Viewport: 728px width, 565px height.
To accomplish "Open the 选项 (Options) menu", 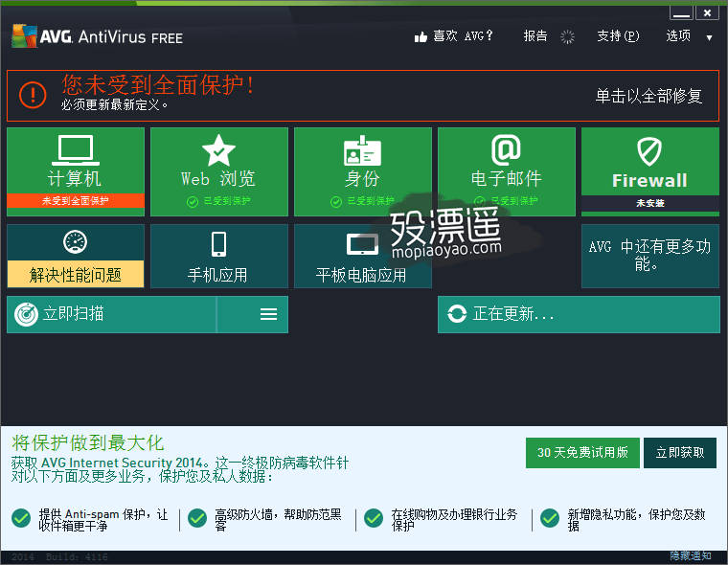I will tap(678, 35).
